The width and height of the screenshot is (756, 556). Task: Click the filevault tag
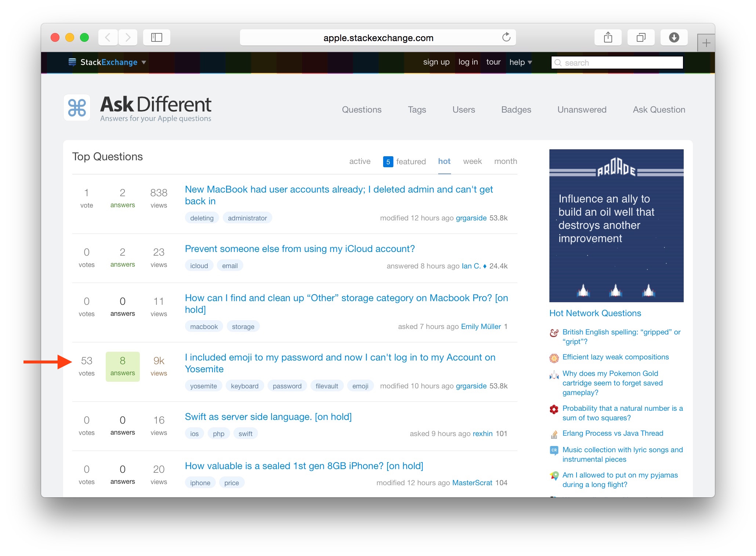[x=327, y=386]
